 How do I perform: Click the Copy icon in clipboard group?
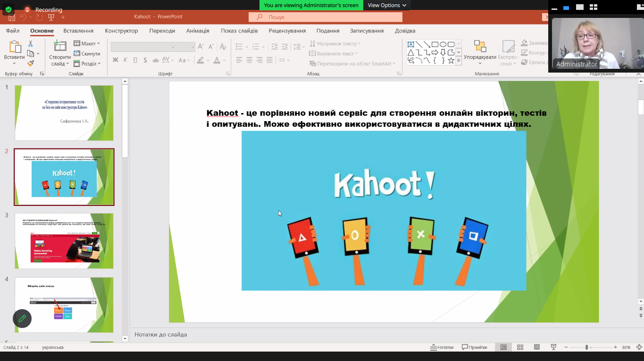tap(30, 53)
